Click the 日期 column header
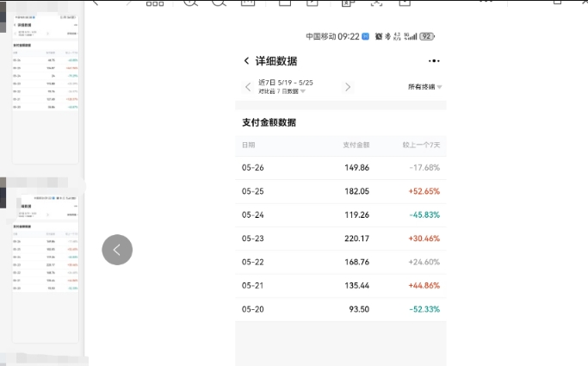 click(x=248, y=145)
